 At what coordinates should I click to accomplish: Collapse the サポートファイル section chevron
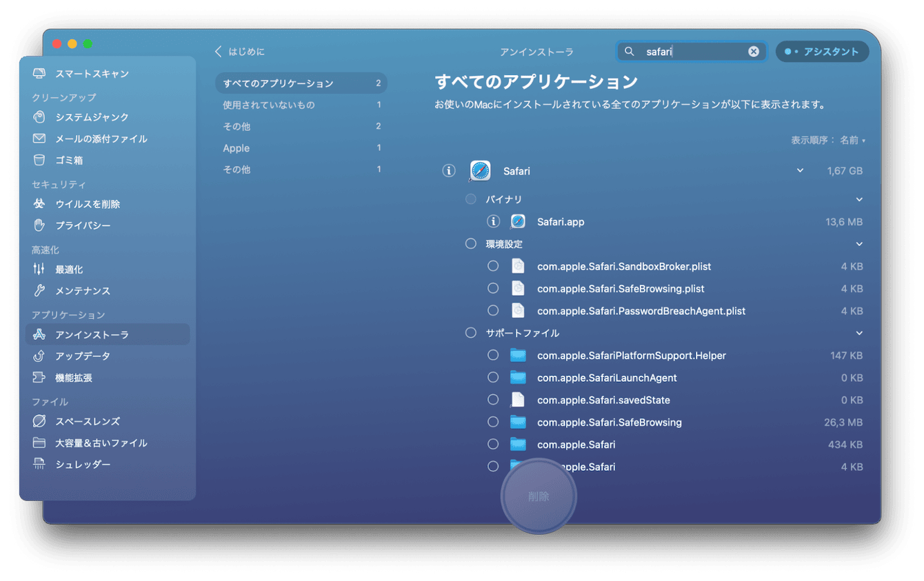(859, 334)
